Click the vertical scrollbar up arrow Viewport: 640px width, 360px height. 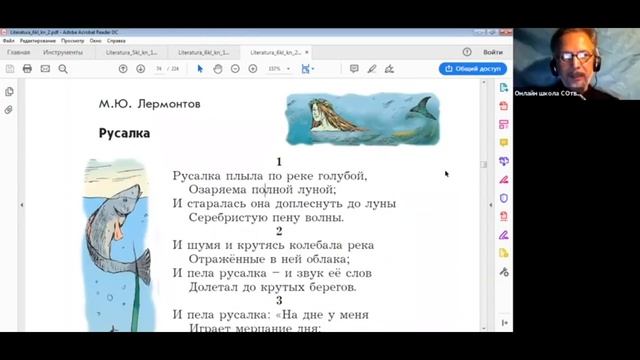[x=484, y=82]
